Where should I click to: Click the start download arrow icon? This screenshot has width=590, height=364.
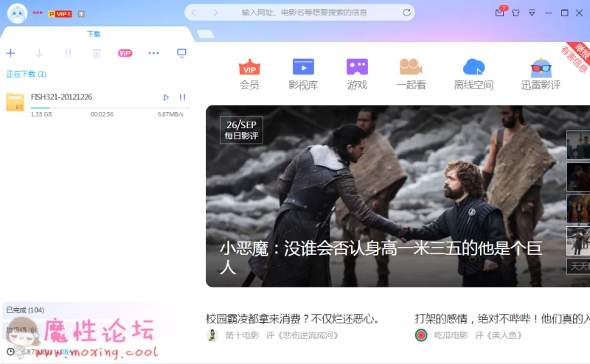39,53
